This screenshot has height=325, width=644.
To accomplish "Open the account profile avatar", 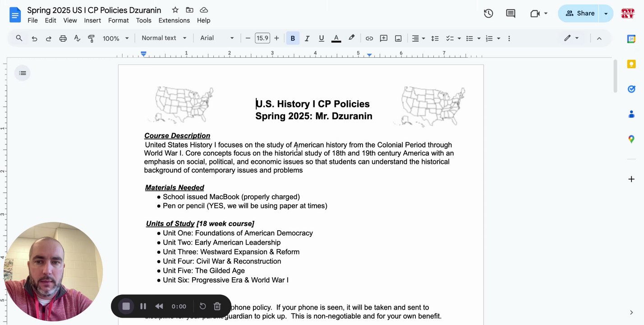I will point(628,14).
